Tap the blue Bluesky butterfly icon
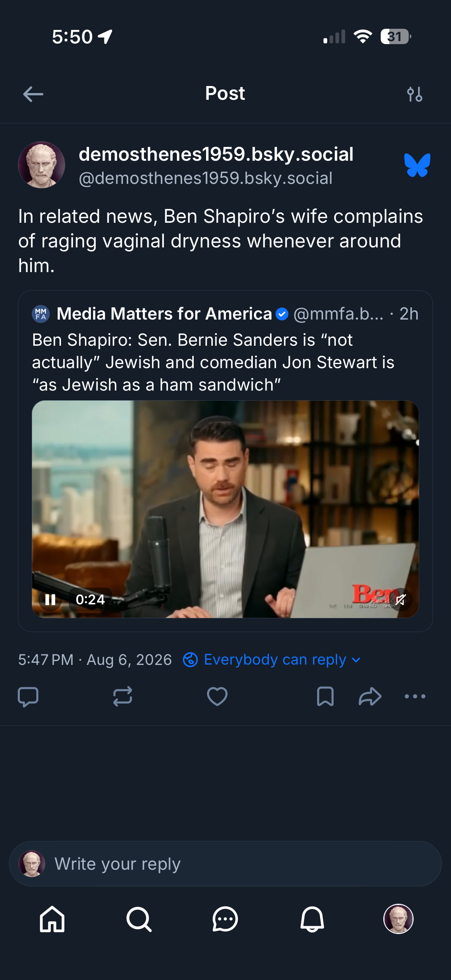Image resolution: width=451 pixels, height=980 pixels. [x=417, y=165]
